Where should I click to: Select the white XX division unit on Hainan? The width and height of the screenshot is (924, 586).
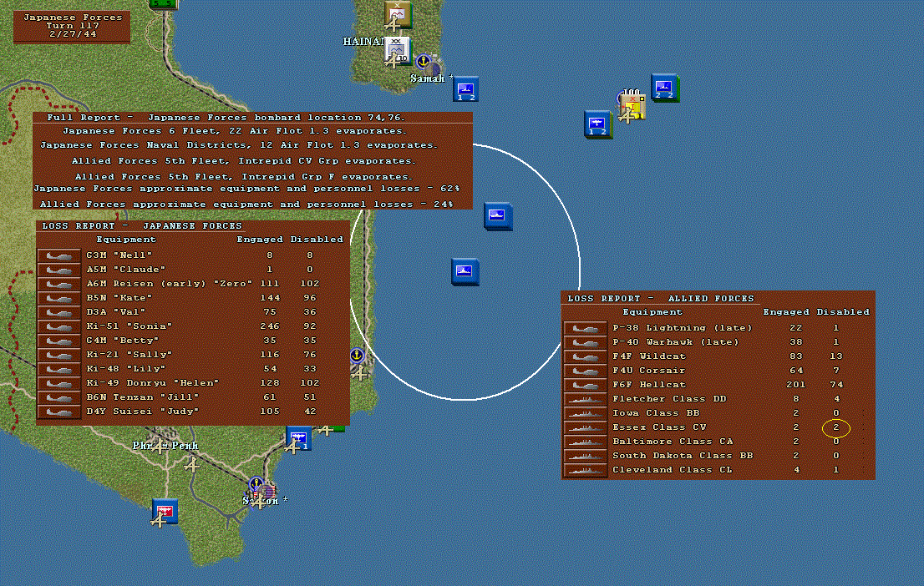[x=398, y=51]
